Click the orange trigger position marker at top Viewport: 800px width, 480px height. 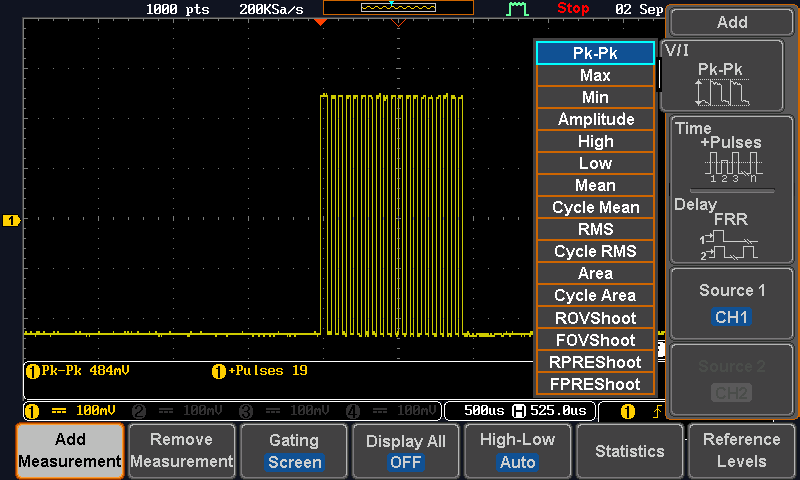[320, 21]
